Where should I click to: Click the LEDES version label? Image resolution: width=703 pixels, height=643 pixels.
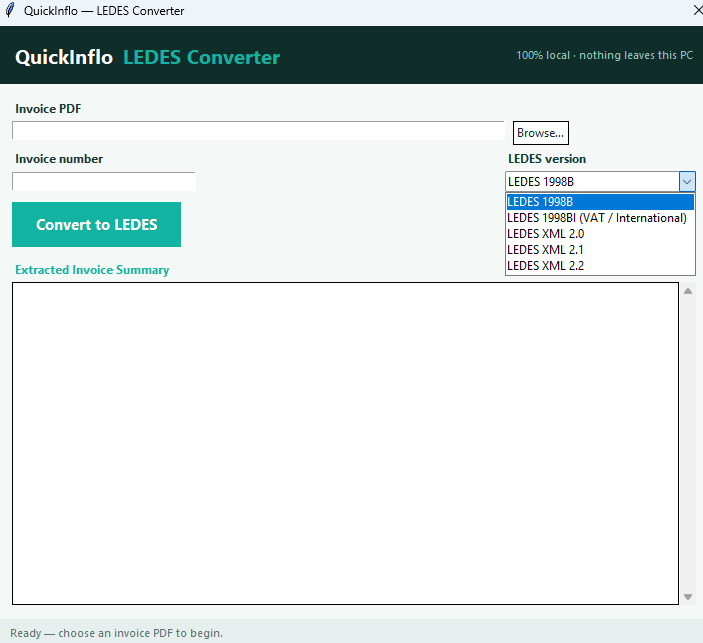tap(547, 159)
